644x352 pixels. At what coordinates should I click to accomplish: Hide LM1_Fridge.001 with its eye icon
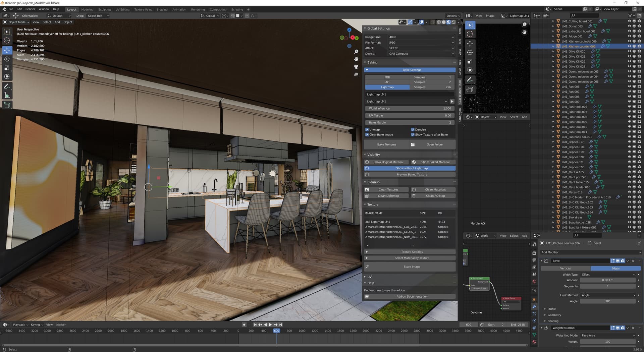[629, 36]
